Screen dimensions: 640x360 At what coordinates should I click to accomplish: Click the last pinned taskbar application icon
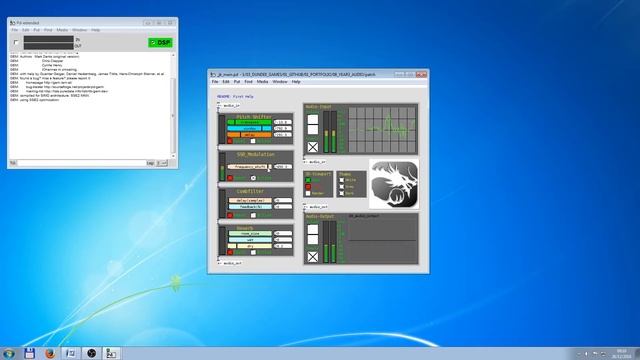click(111, 353)
